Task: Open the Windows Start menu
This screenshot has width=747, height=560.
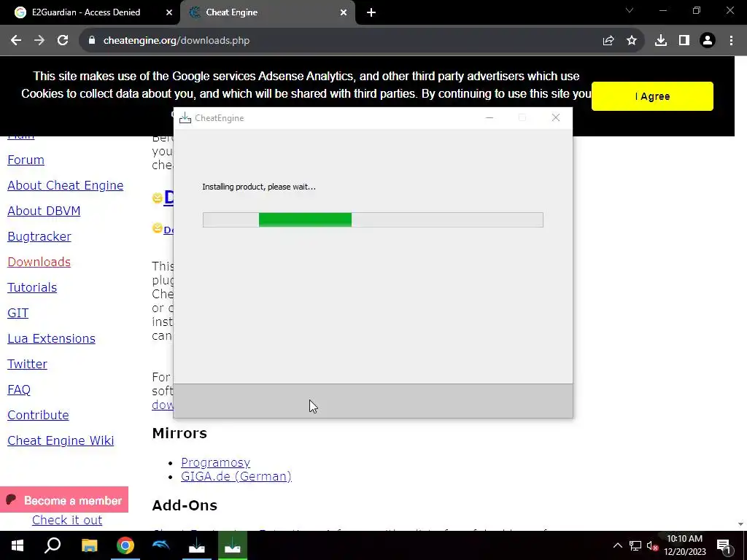Action: point(18,545)
